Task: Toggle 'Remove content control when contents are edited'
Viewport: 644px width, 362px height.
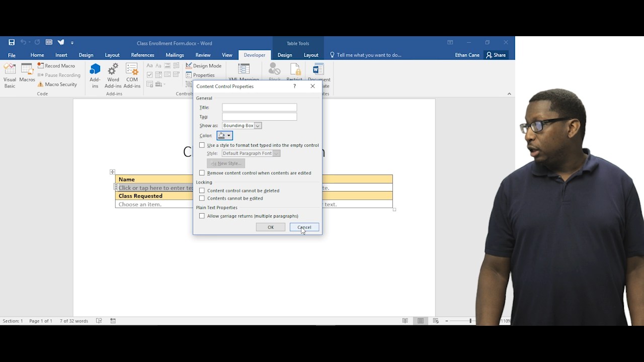Action: [202, 173]
